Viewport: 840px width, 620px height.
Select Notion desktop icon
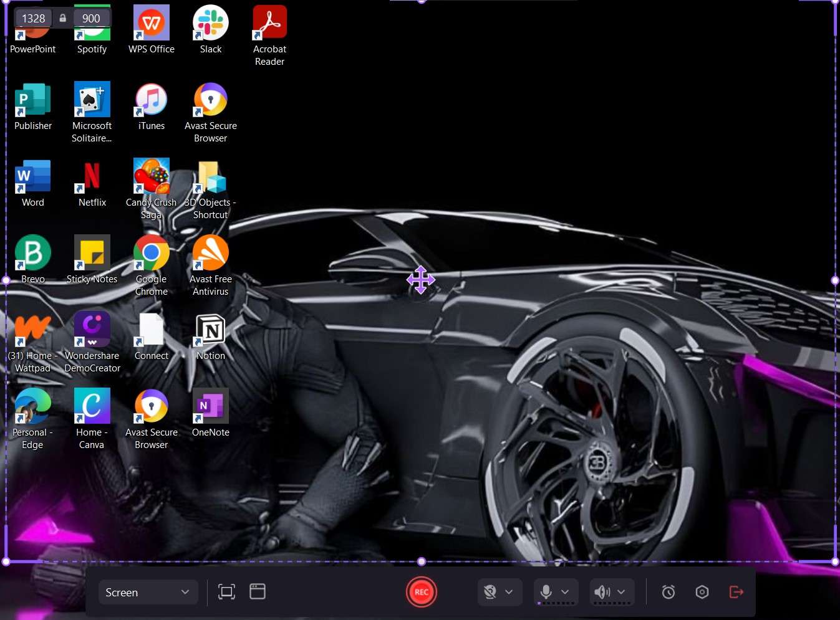(211, 336)
